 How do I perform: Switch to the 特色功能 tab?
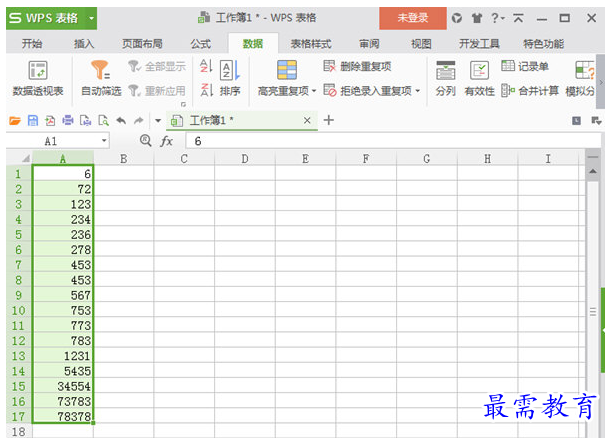544,44
